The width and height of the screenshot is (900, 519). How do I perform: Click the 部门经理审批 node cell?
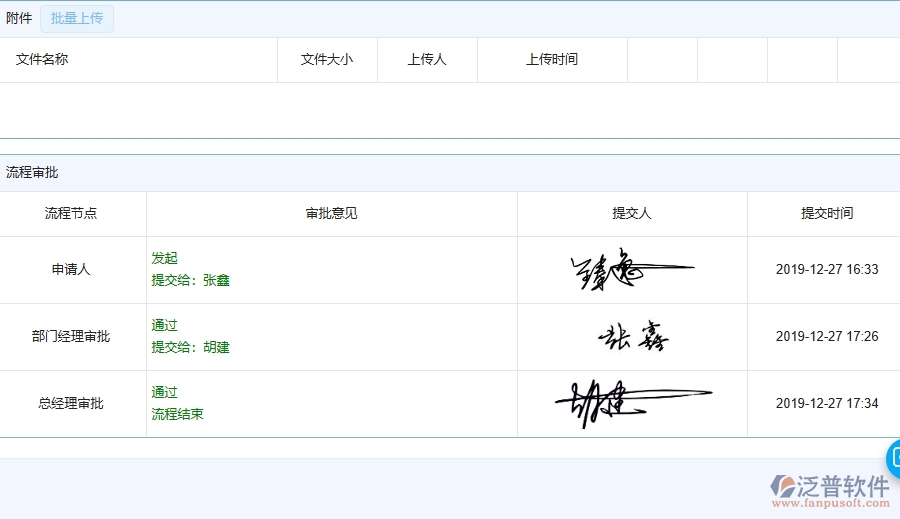tap(71, 336)
